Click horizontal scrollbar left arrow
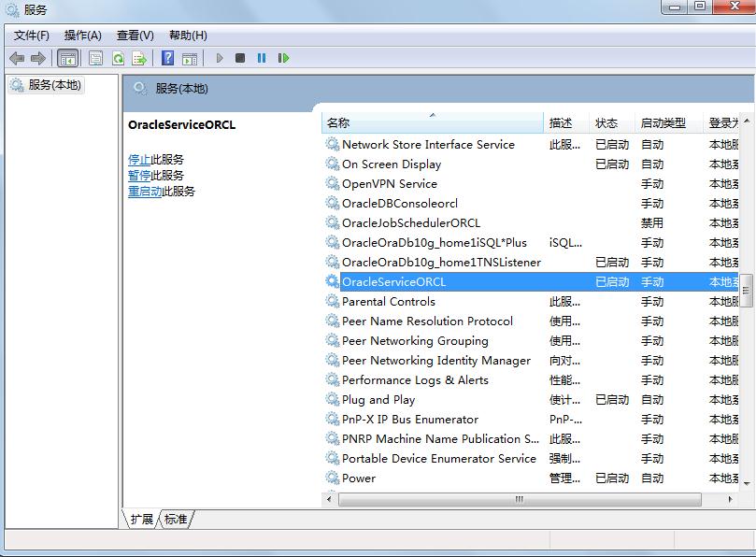 (329, 499)
